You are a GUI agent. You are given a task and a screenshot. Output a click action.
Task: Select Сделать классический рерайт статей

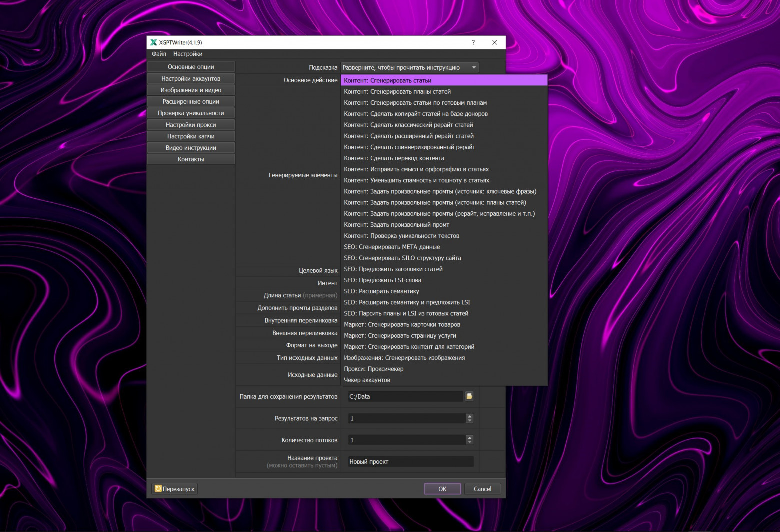click(444, 125)
